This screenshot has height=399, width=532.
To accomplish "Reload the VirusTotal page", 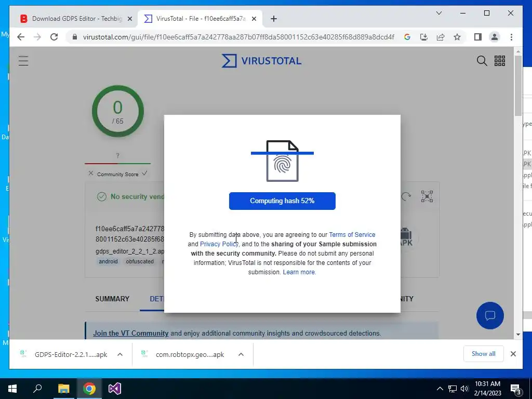I will point(54,37).
